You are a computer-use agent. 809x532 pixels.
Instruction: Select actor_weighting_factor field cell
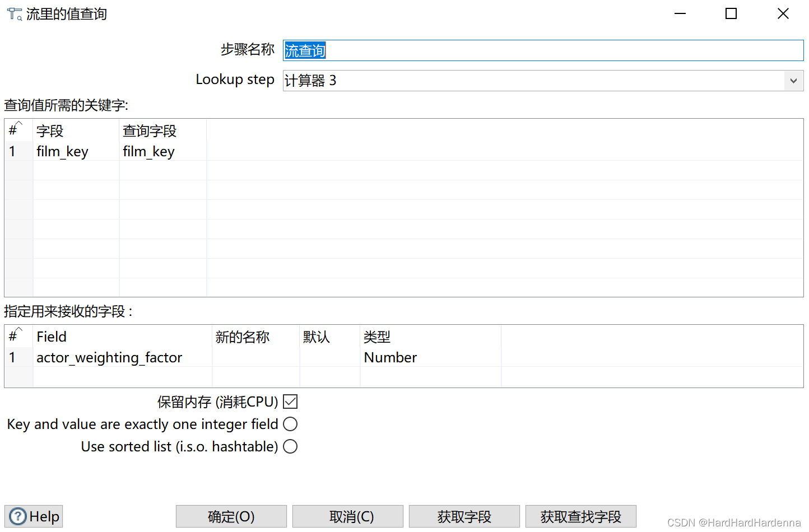123,357
